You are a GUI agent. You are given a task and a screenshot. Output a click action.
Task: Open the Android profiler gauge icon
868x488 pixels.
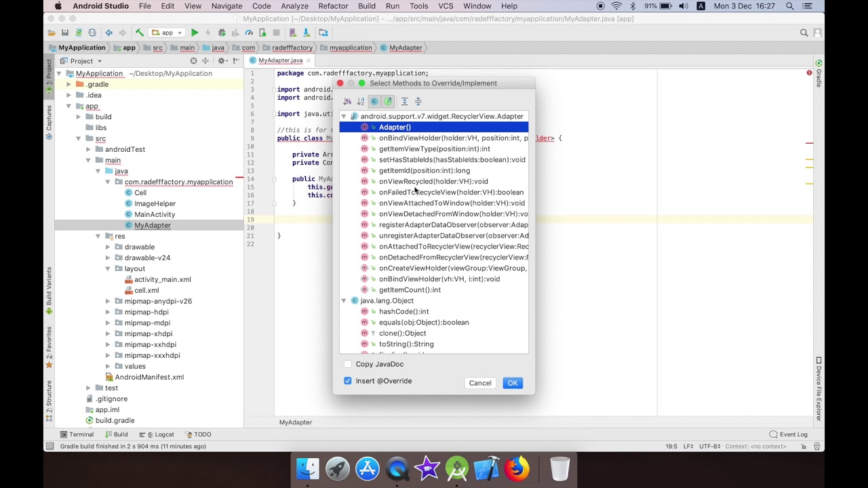click(249, 33)
